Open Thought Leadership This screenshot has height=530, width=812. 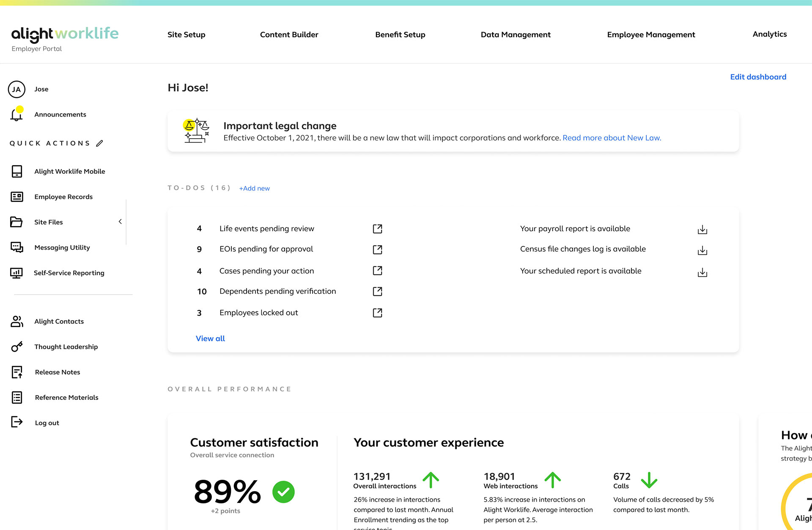(x=16, y=347)
